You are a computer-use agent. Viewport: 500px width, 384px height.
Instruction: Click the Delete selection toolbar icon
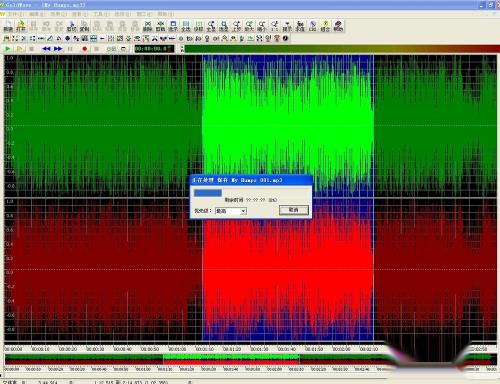(148, 26)
